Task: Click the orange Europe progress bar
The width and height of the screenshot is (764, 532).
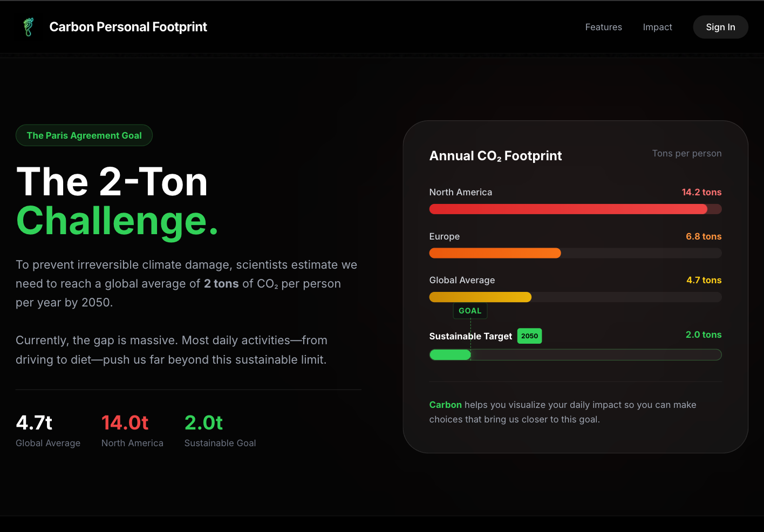Action: (495, 253)
